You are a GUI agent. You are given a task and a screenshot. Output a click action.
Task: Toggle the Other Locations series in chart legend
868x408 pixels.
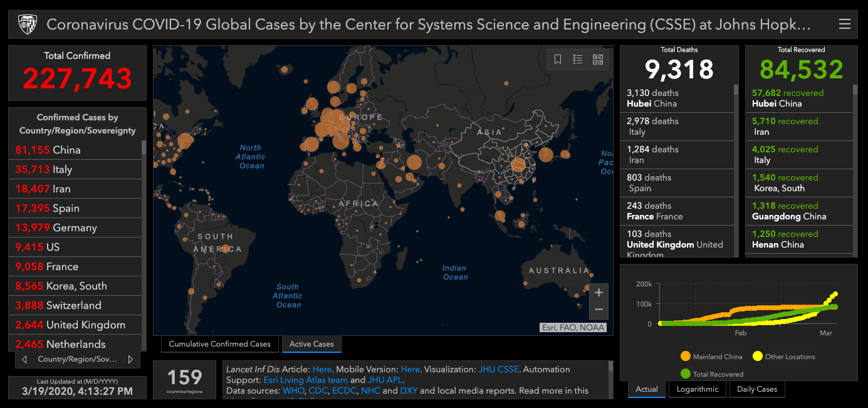784,357
